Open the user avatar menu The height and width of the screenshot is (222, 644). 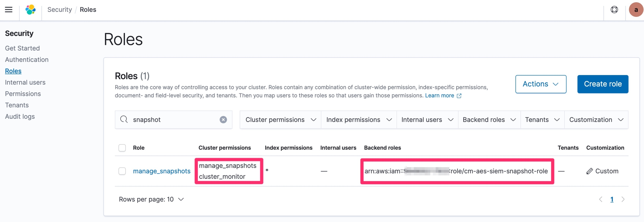tap(636, 10)
